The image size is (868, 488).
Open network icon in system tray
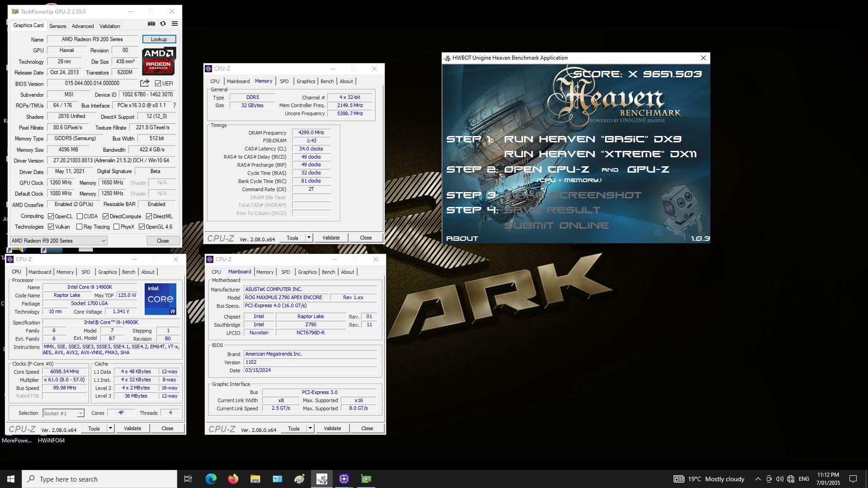coord(791,479)
